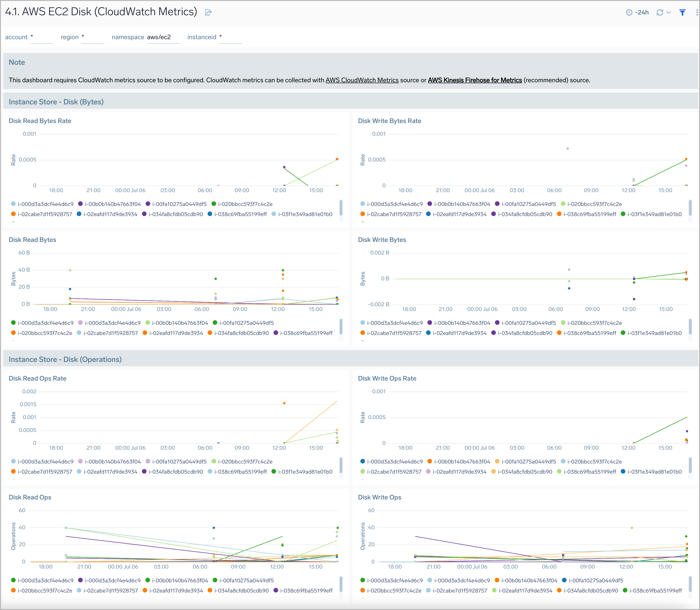
Task: Click the Disk Write Ops Rate panel title
Action: (x=387, y=378)
